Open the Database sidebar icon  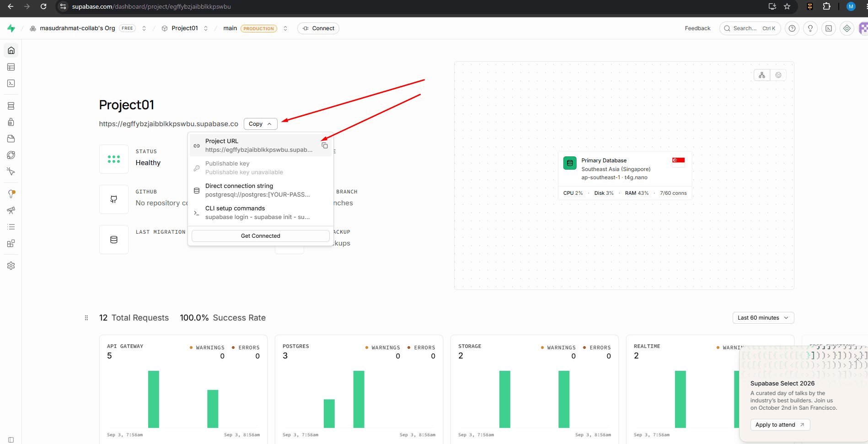pyautogui.click(x=11, y=106)
